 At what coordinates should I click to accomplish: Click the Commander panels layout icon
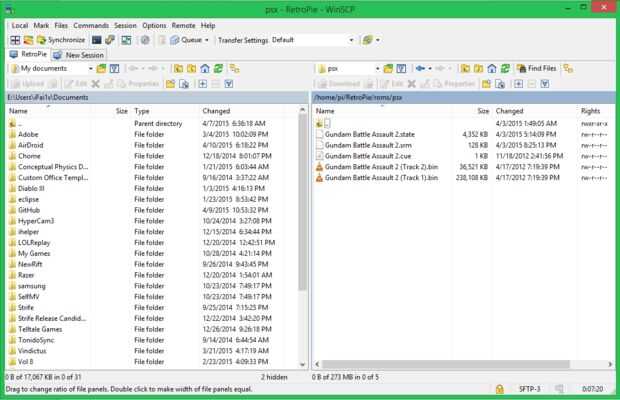(15, 40)
